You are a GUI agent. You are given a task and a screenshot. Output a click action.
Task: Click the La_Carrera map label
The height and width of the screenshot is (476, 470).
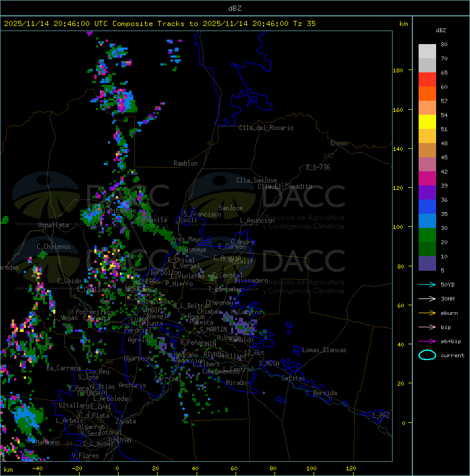coord(63,368)
